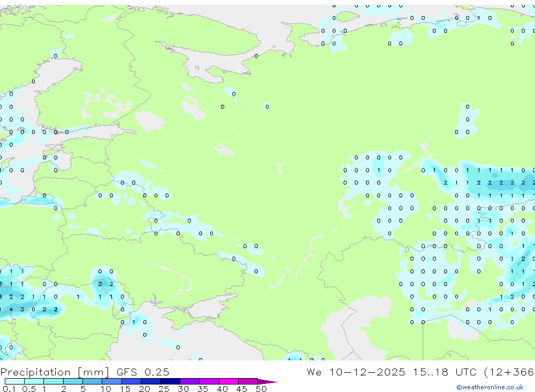
Task: Click the 'Precipitation [mm]' title text
Action: (x=55, y=372)
